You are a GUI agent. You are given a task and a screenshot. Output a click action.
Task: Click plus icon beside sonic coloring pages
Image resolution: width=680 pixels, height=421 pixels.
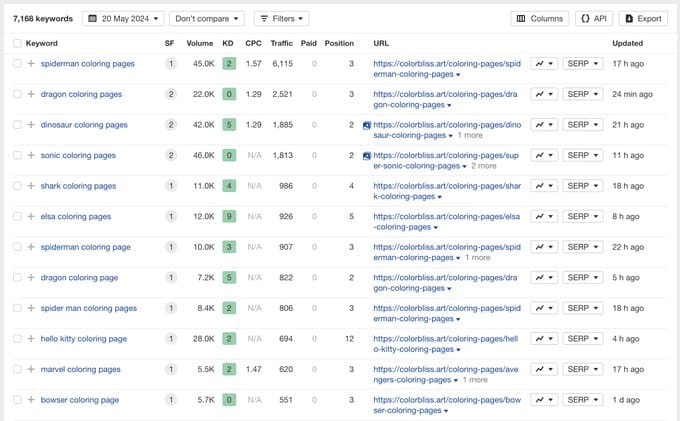click(x=31, y=155)
